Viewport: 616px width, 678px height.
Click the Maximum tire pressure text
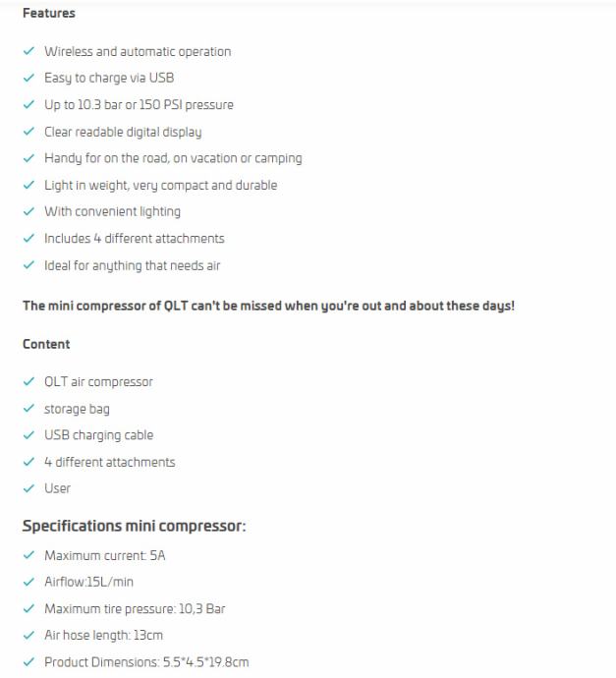pyautogui.click(x=135, y=609)
